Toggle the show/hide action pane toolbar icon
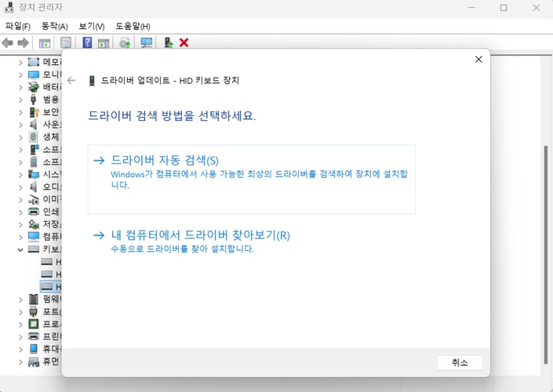This screenshot has width=553, height=392. (104, 43)
